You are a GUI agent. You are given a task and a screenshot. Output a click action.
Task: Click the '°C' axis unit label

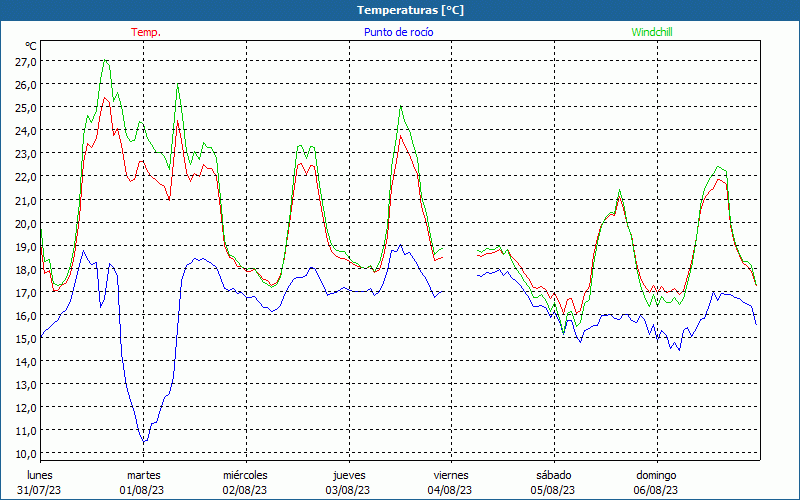pyautogui.click(x=31, y=46)
